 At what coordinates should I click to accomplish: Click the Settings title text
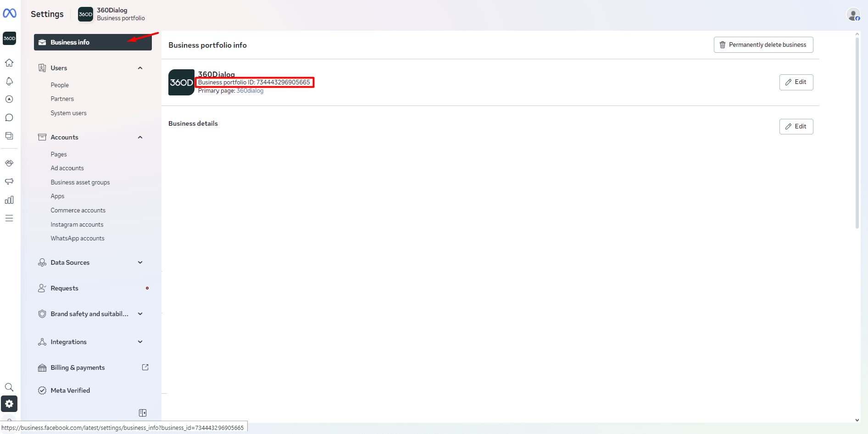pos(47,14)
